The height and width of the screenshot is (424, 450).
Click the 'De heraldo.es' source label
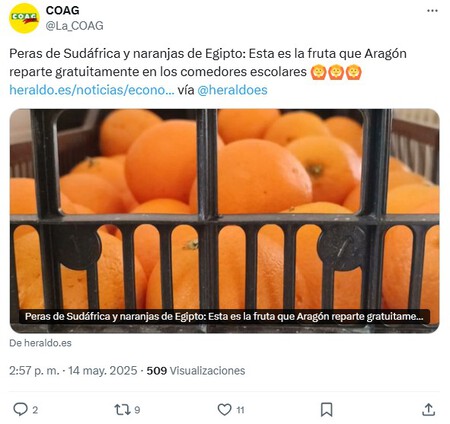[40, 343]
